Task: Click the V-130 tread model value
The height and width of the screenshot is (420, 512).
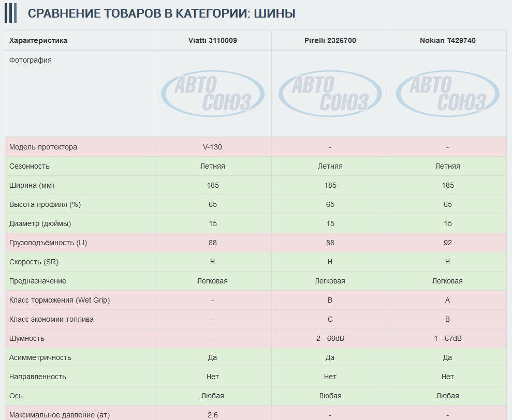Action: tap(212, 147)
